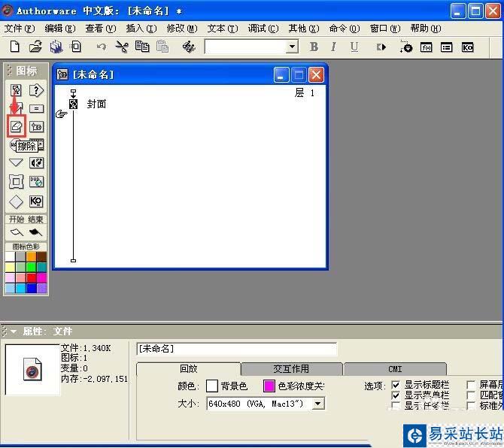Image resolution: width=504 pixels, height=448 pixels.
Task: Select the Decision diamond icon
Action: coord(16,201)
